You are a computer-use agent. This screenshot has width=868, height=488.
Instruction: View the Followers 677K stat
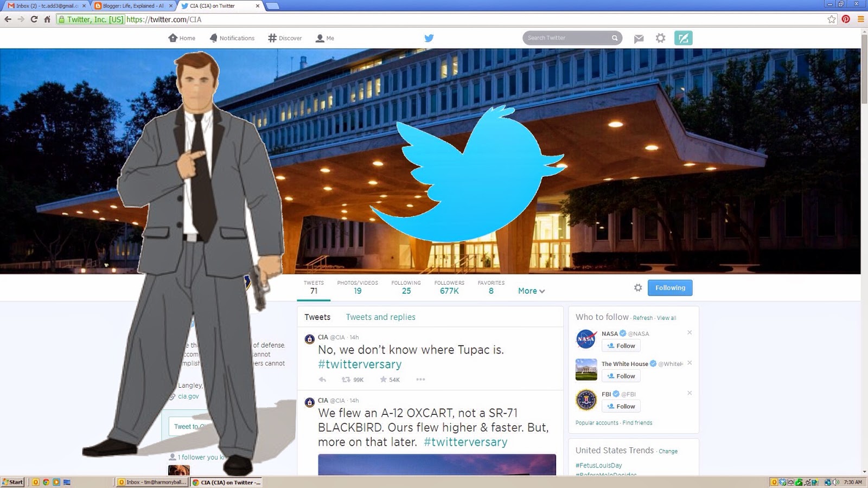(449, 287)
